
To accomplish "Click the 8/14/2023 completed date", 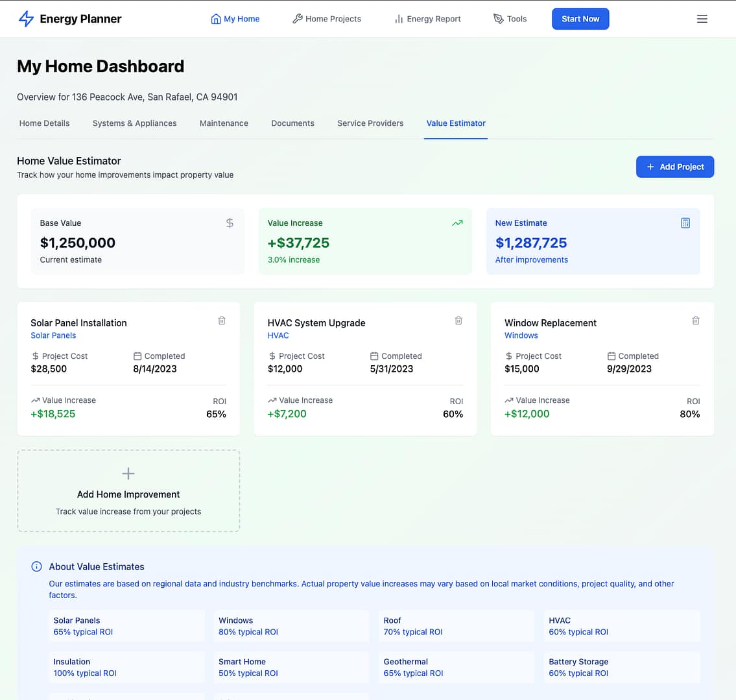I will [155, 368].
